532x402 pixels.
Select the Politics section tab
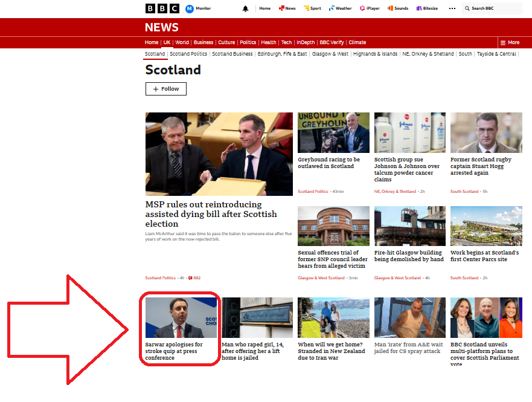[248, 42]
